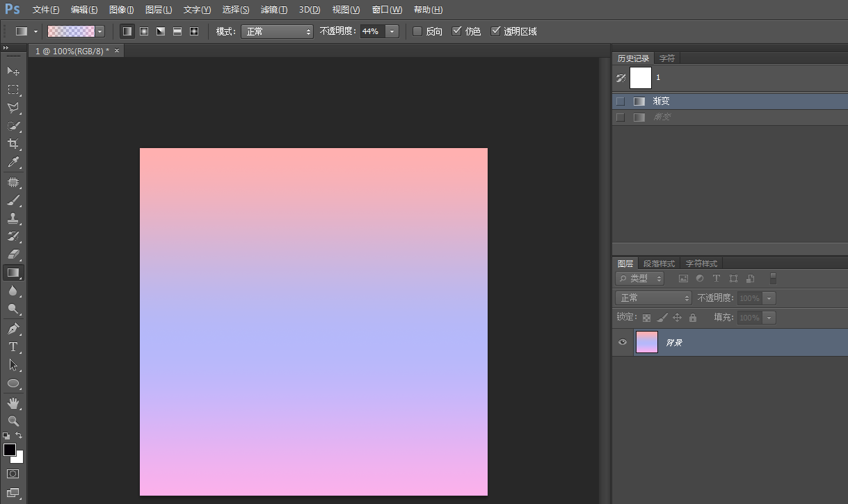
Task: Select the Brush tool
Action: [x=13, y=201]
